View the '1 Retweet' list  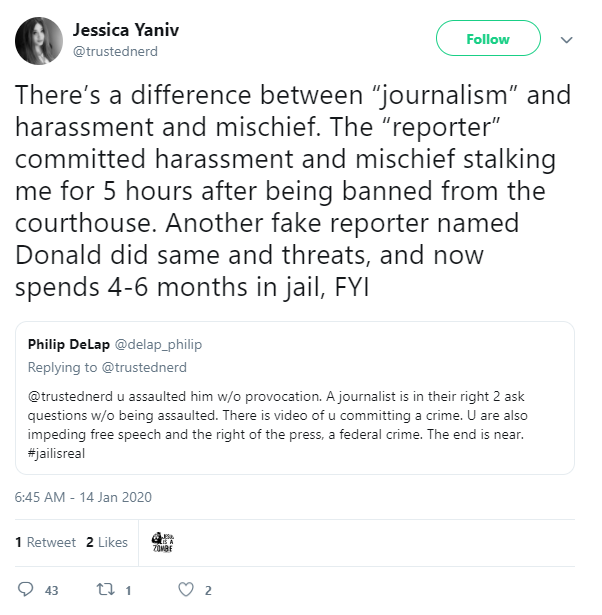(x=46, y=542)
